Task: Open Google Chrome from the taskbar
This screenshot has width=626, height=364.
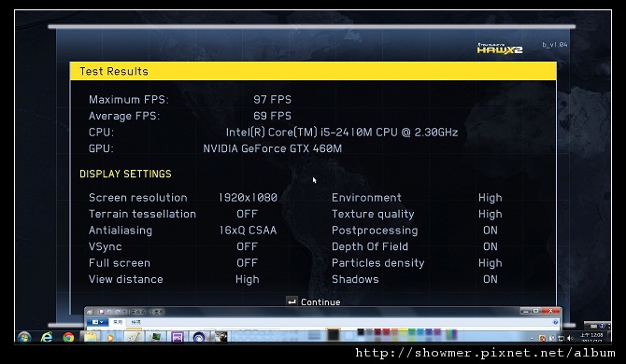Action: click(x=68, y=337)
